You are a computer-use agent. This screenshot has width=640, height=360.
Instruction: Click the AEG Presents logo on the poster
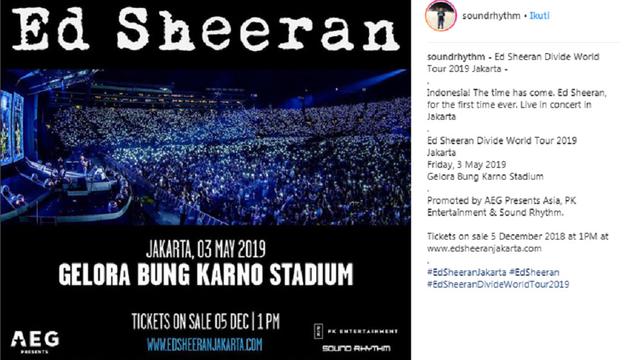35,342
